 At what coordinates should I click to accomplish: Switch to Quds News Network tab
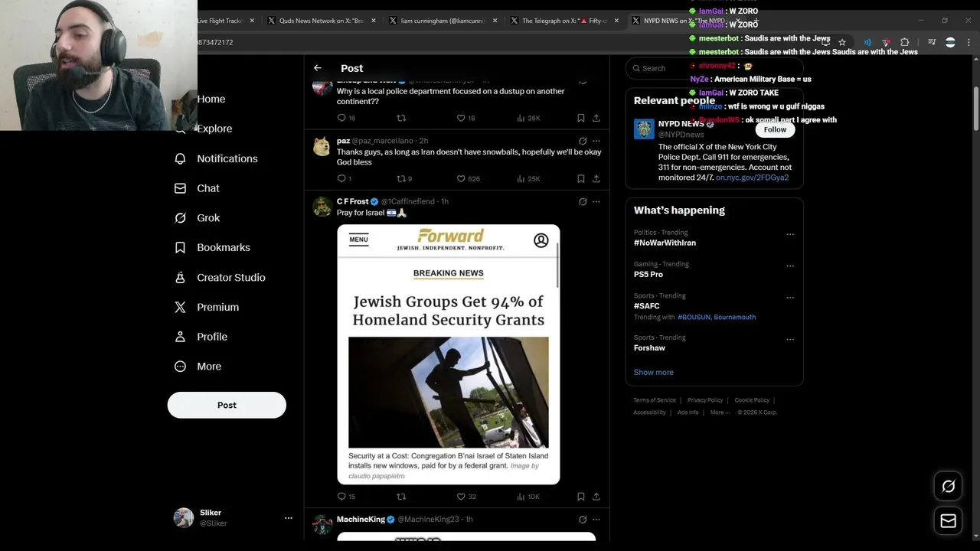click(321, 21)
